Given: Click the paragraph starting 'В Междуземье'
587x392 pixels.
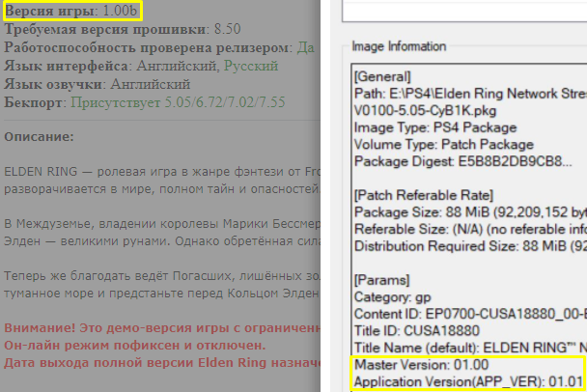Looking at the screenshot, I should (x=162, y=232).
